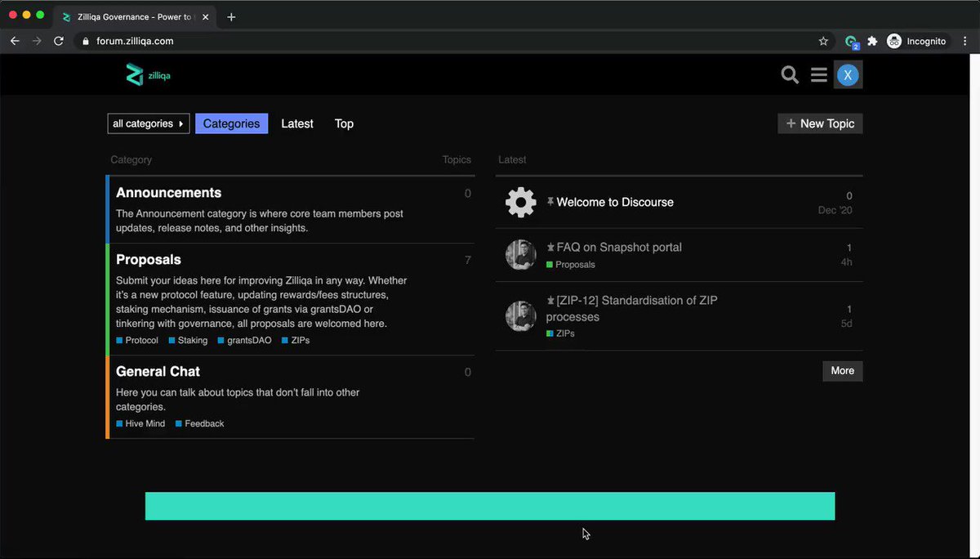Open the Hive Mind subcategory
This screenshot has width=980, height=559.
click(x=140, y=423)
